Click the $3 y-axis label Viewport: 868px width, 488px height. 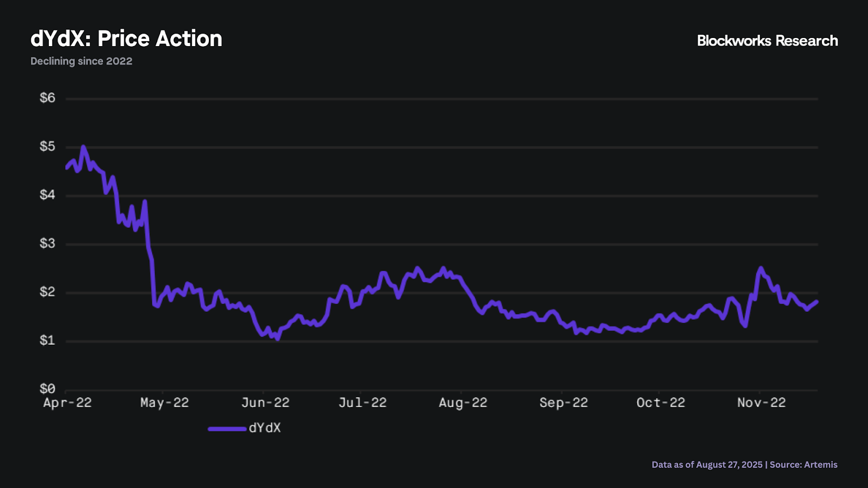(x=47, y=243)
